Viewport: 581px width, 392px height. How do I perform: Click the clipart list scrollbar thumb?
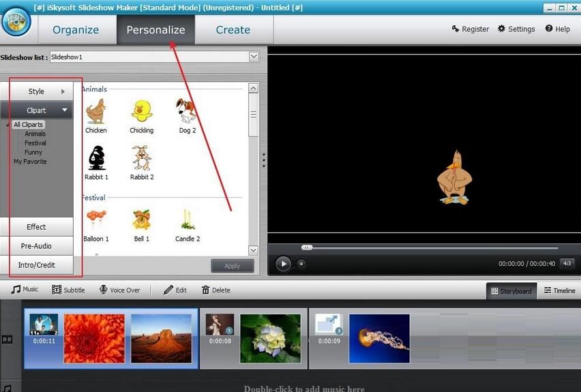(x=254, y=115)
